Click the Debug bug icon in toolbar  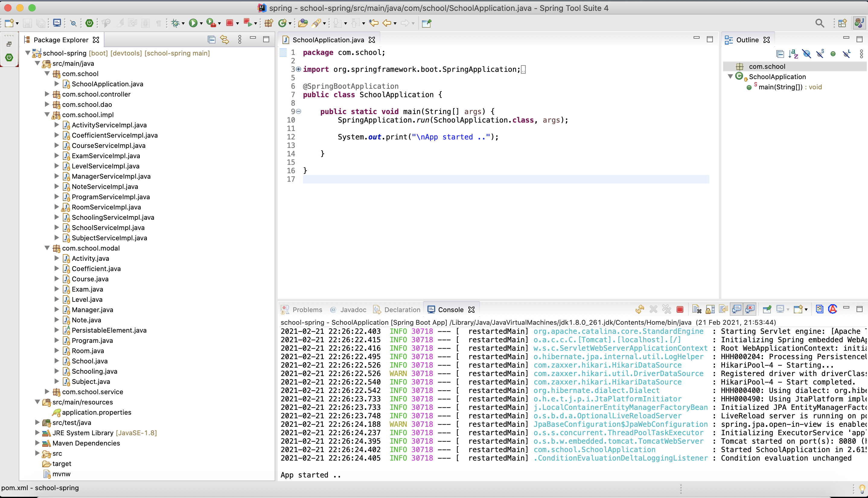175,23
